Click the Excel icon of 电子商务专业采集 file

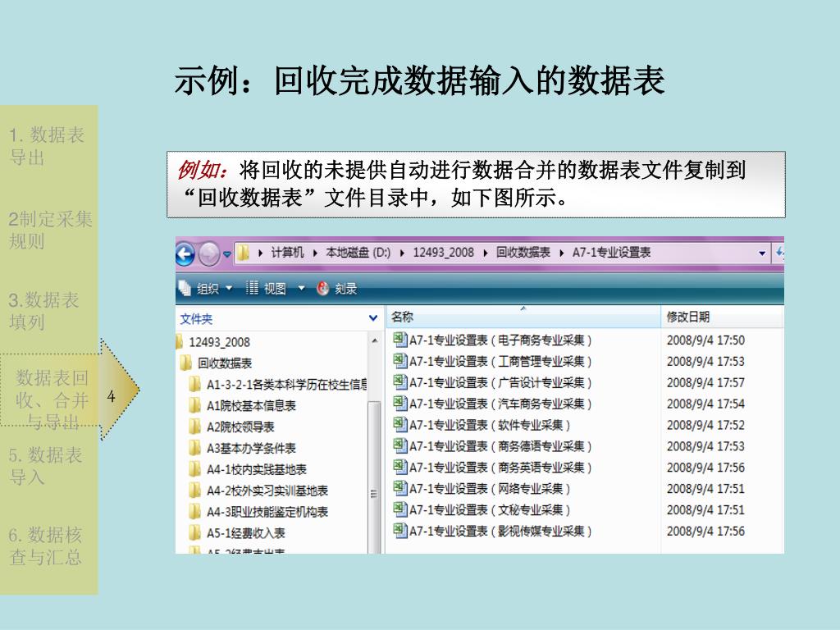coord(399,339)
